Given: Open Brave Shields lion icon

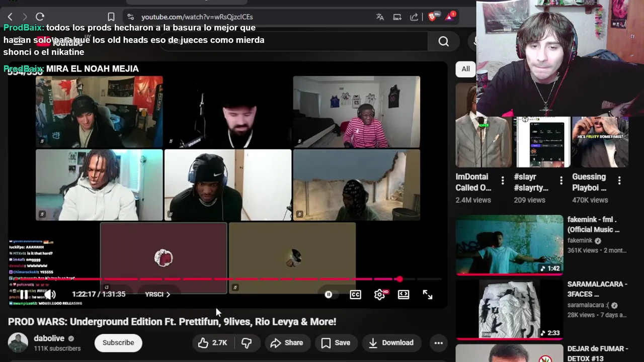Looking at the screenshot, I should point(432,17).
